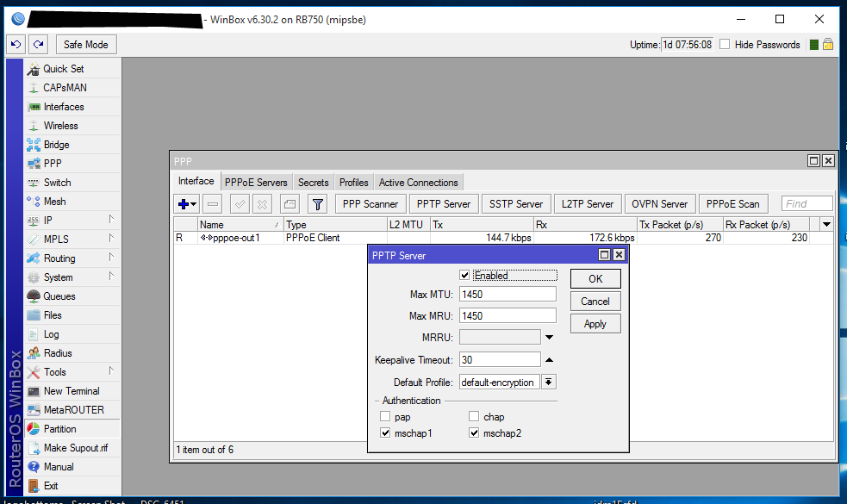Screen dimensions: 847x504
Task: Switch to the Secrets tab
Action: tap(314, 183)
